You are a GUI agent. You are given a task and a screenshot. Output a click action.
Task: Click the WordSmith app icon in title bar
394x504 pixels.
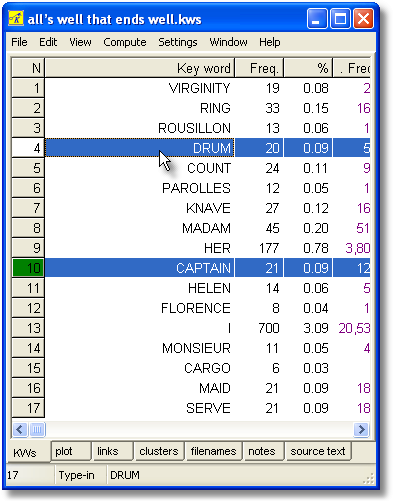pyautogui.click(x=16, y=19)
